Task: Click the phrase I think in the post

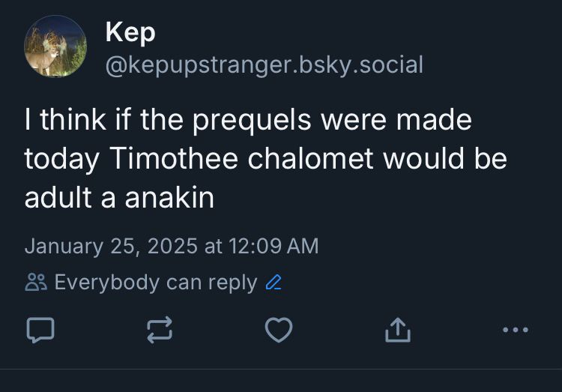Action: coord(53,120)
